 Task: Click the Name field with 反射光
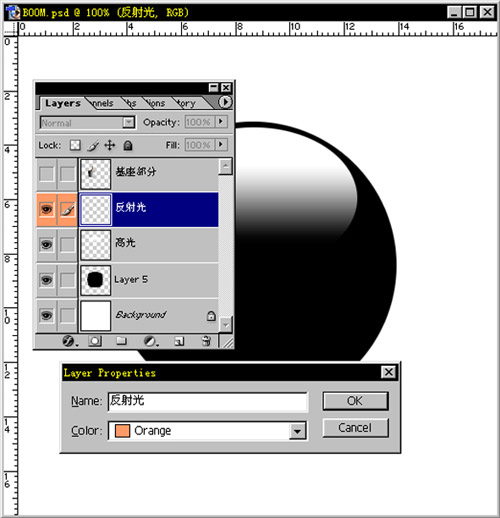click(207, 401)
